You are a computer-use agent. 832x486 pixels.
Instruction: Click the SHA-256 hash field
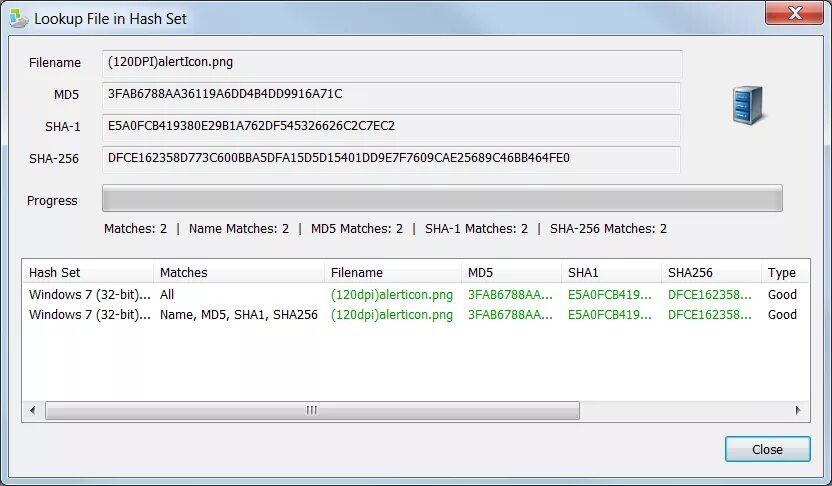click(392, 159)
